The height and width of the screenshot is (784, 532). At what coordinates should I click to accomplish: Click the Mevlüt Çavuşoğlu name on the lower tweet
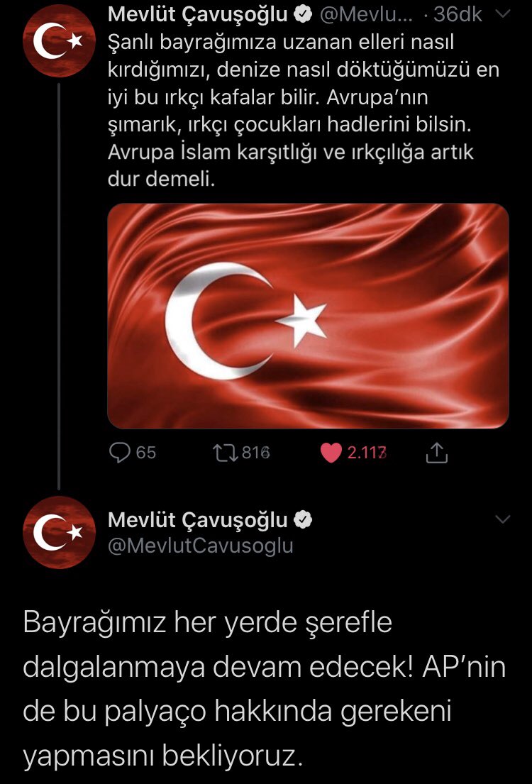point(197,521)
